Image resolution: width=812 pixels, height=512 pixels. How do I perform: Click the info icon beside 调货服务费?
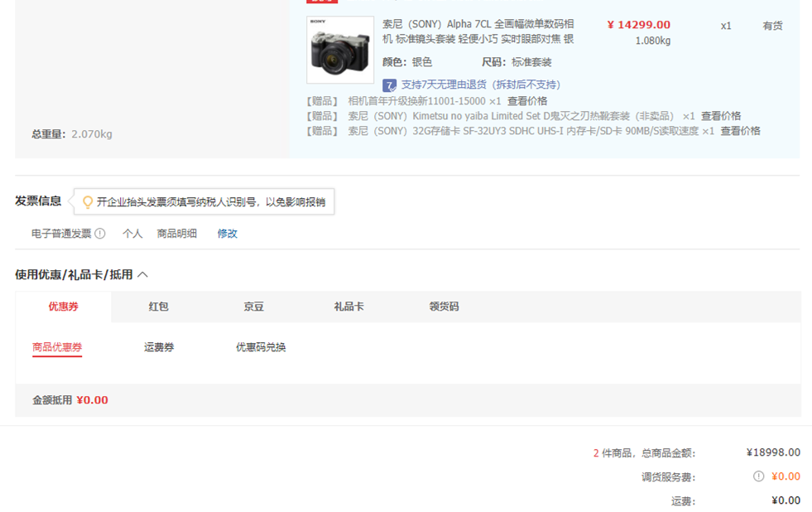coord(759,476)
